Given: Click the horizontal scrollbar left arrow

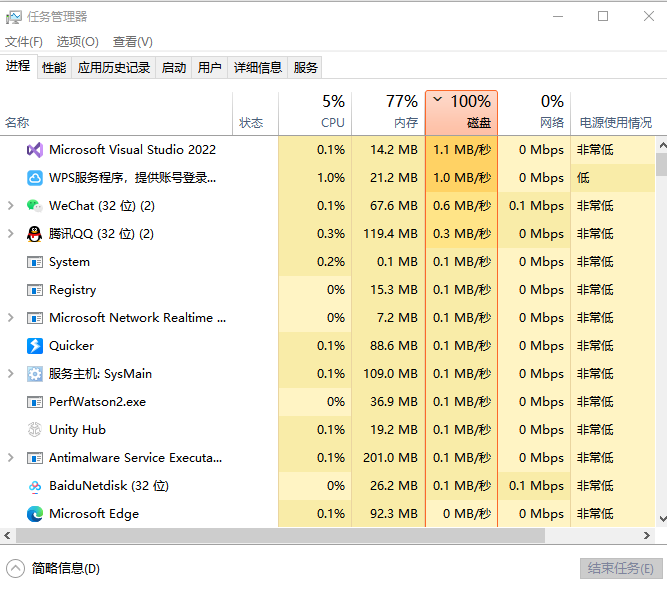Looking at the screenshot, I should click(7, 535).
